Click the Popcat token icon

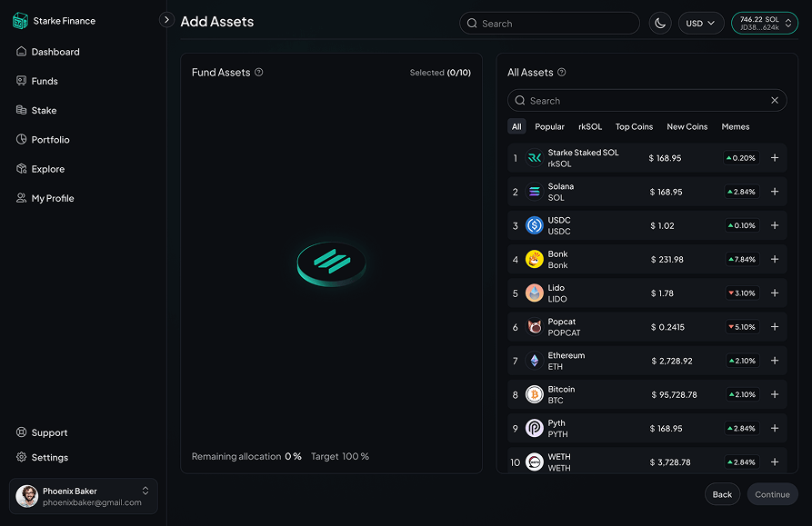[x=535, y=327]
